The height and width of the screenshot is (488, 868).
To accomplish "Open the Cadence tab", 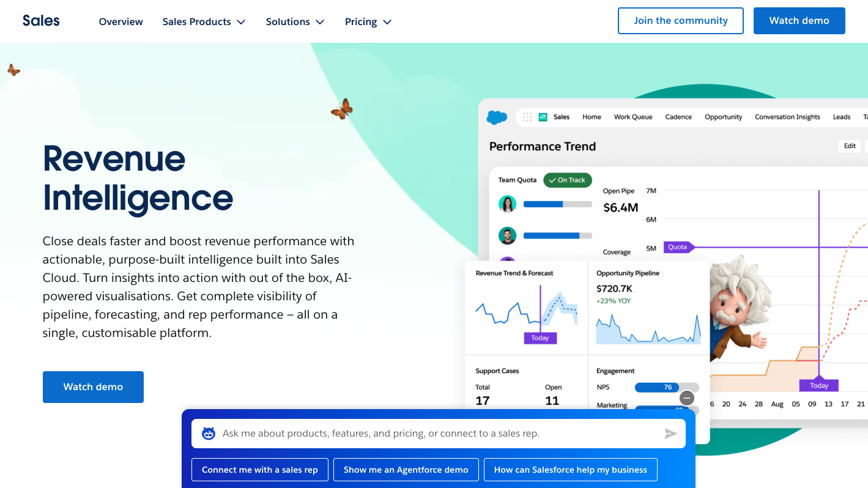I will point(678,117).
